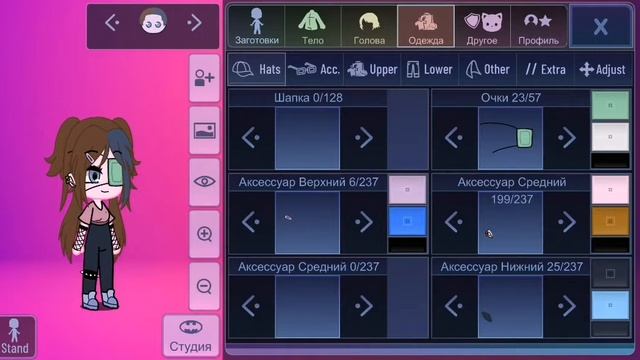The height and width of the screenshot is (360, 640).
Task: Open the Другое other tab
Action: coord(482,27)
